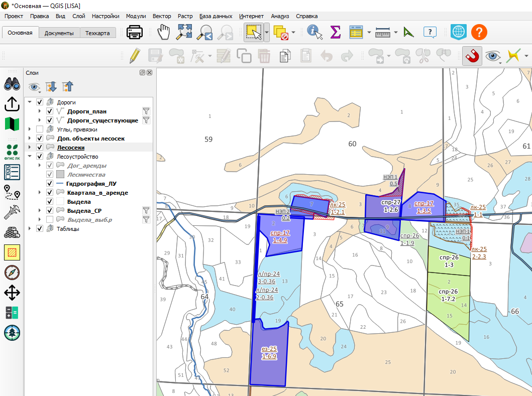Click the Print layout printer icon
Viewport: 532px width, 396px height.
[x=134, y=33]
